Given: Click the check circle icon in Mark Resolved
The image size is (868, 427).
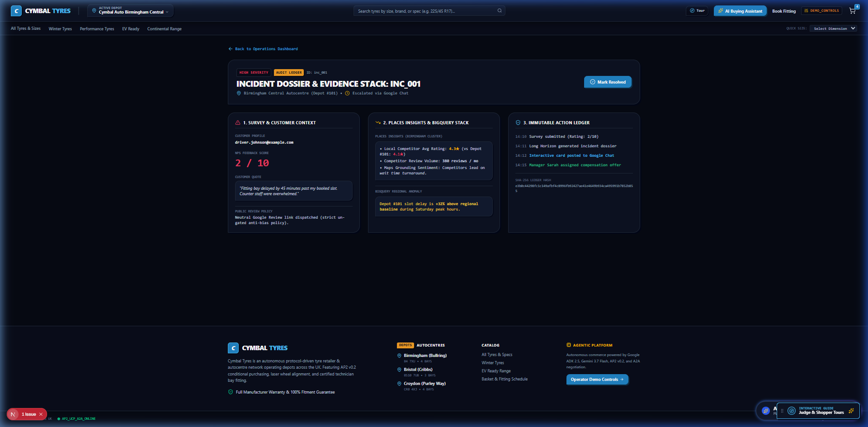Looking at the screenshot, I should 593,82.
